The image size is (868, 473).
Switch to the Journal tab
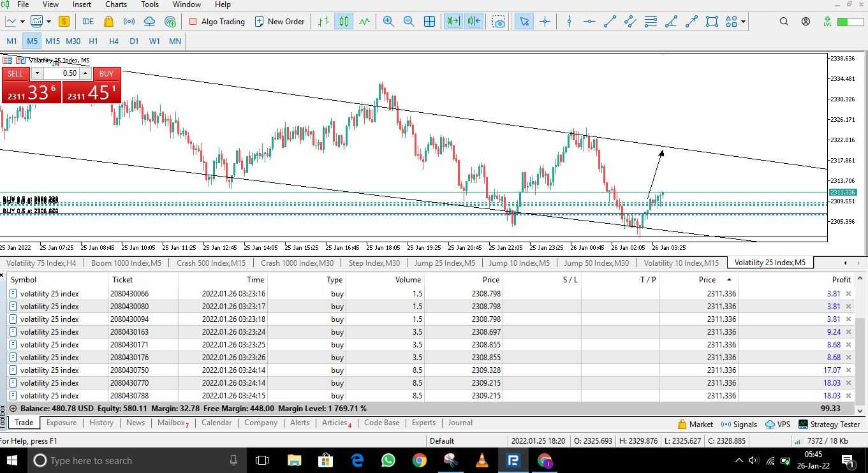[x=460, y=423]
